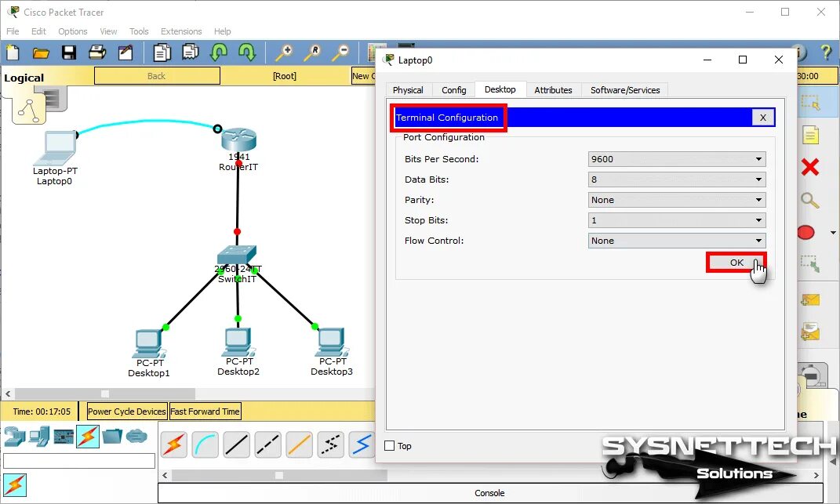This screenshot has height=504, width=840.
Task: Open the File menu
Action: pos(13,31)
